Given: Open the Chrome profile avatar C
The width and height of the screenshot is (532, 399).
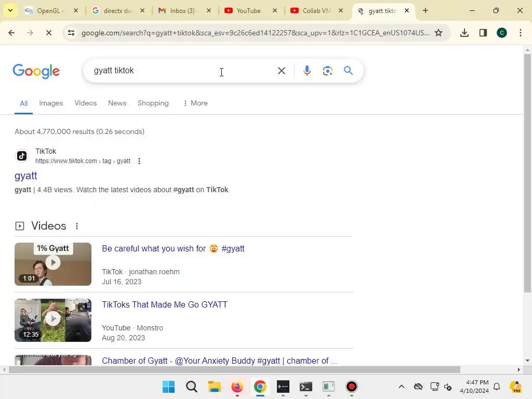Looking at the screenshot, I should point(502,33).
